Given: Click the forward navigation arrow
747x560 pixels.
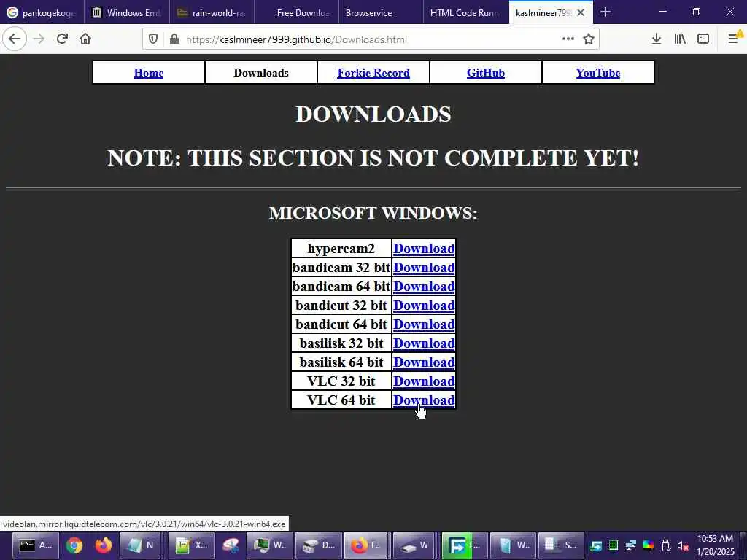Looking at the screenshot, I should (39, 39).
